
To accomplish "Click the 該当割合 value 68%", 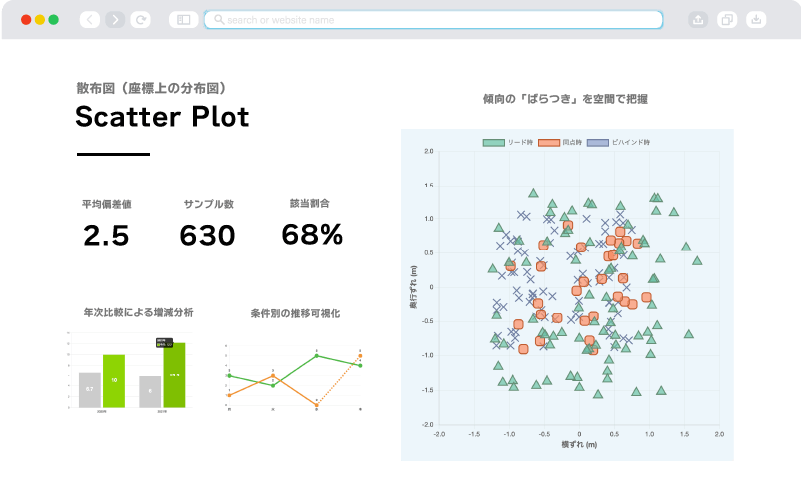I will [x=312, y=235].
